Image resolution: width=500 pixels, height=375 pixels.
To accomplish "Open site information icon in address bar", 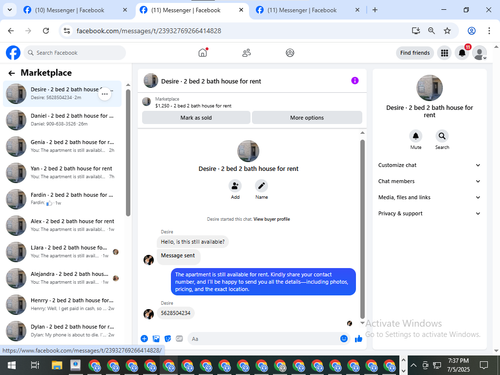I will point(67,31).
